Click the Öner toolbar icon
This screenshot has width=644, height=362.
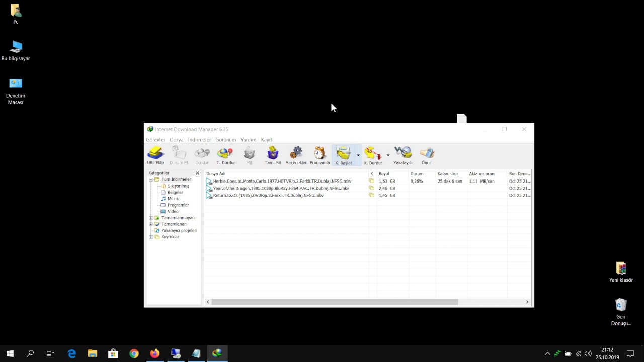click(426, 155)
